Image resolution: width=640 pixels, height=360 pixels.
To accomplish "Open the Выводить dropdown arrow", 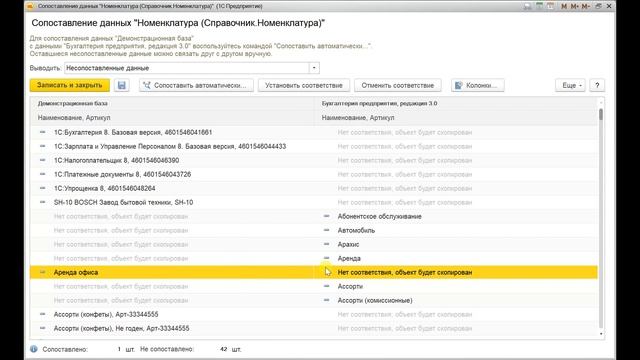I will [314, 68].
